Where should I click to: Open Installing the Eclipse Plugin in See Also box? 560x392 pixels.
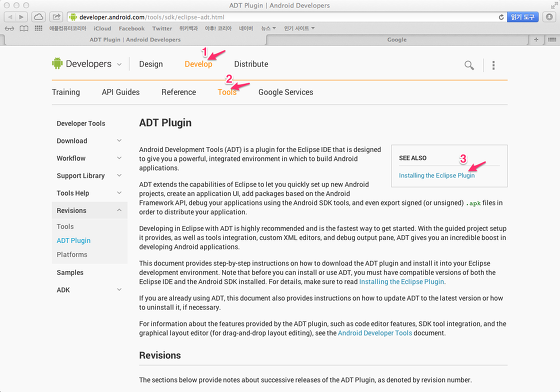click(x=437, y=176)
